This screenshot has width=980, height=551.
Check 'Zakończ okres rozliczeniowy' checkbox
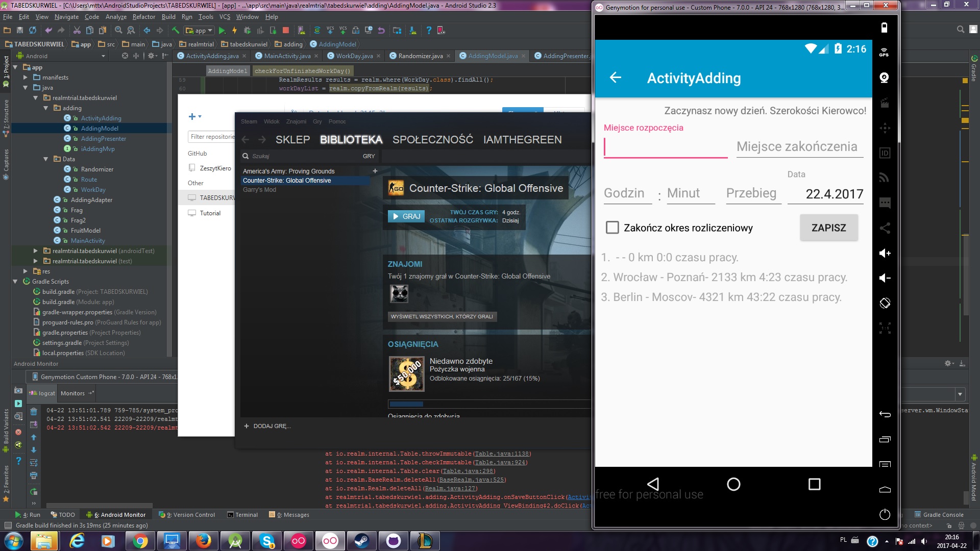coord(612,228)
